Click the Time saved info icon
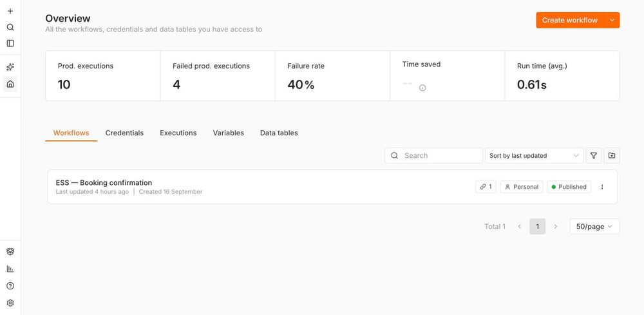Viewport: 644px width, 315px height. tap(422, 88)
